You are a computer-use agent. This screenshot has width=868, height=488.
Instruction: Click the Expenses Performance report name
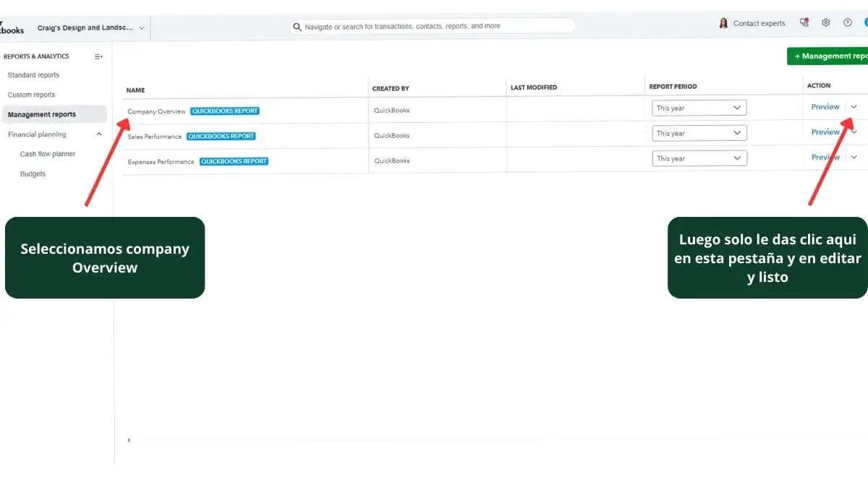point(161,162)
